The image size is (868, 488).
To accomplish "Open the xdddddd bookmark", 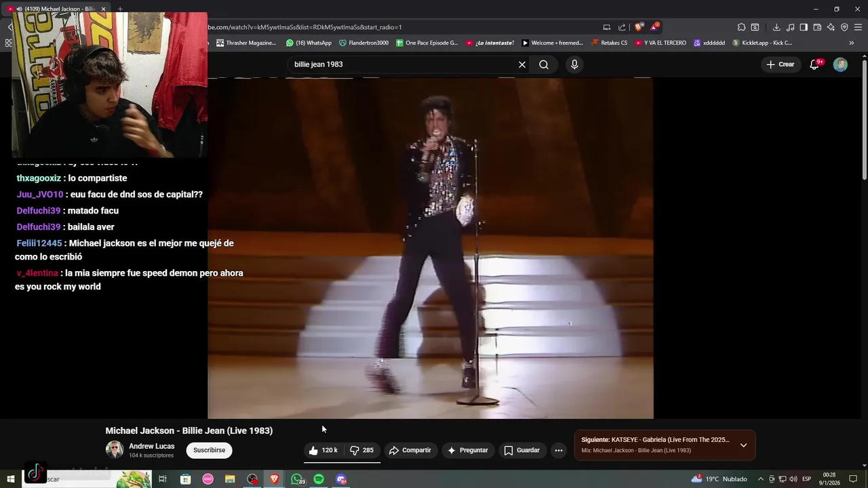I will click(709, 43).
